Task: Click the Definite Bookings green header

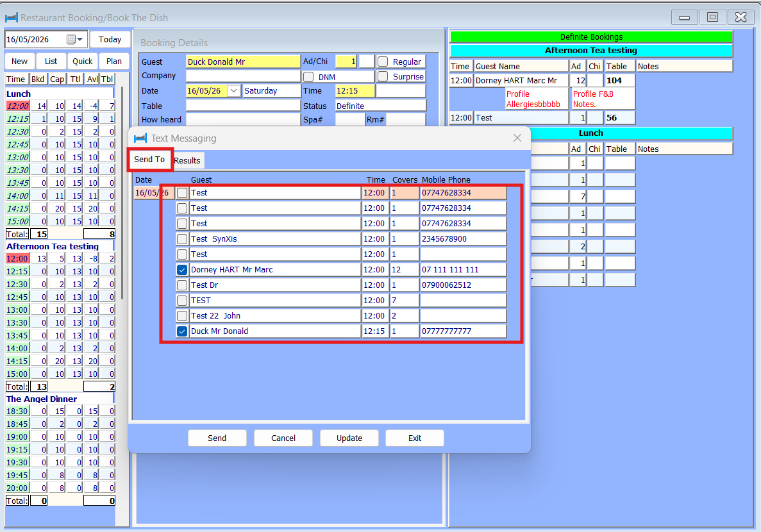Action: pyautogui.click(x=591, y=37)
